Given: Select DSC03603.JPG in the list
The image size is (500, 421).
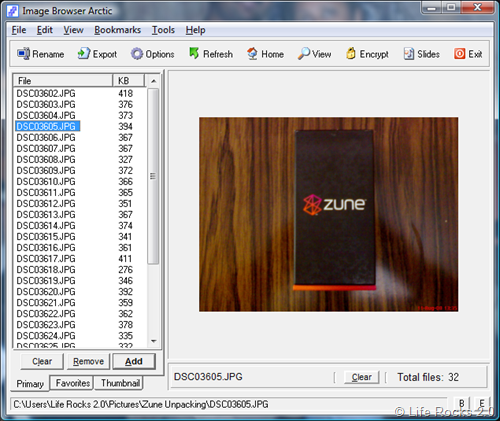Looking at the screenshot, I should click(46, 104).
